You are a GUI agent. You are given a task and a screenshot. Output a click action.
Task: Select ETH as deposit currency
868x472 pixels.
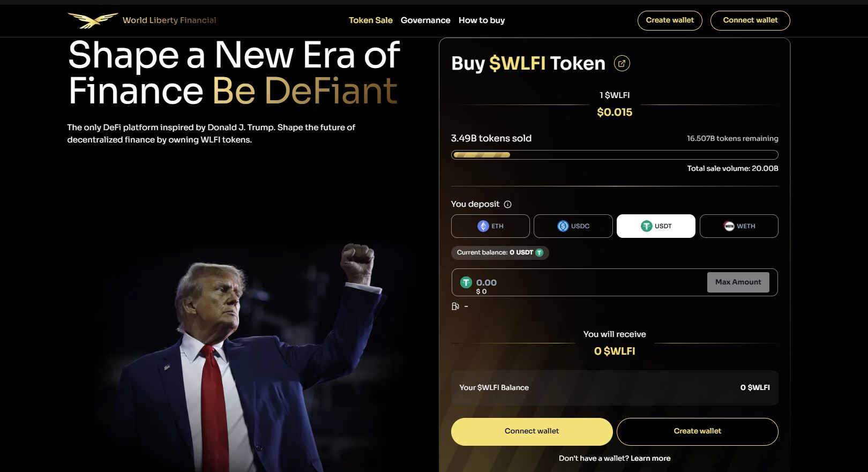490,226
